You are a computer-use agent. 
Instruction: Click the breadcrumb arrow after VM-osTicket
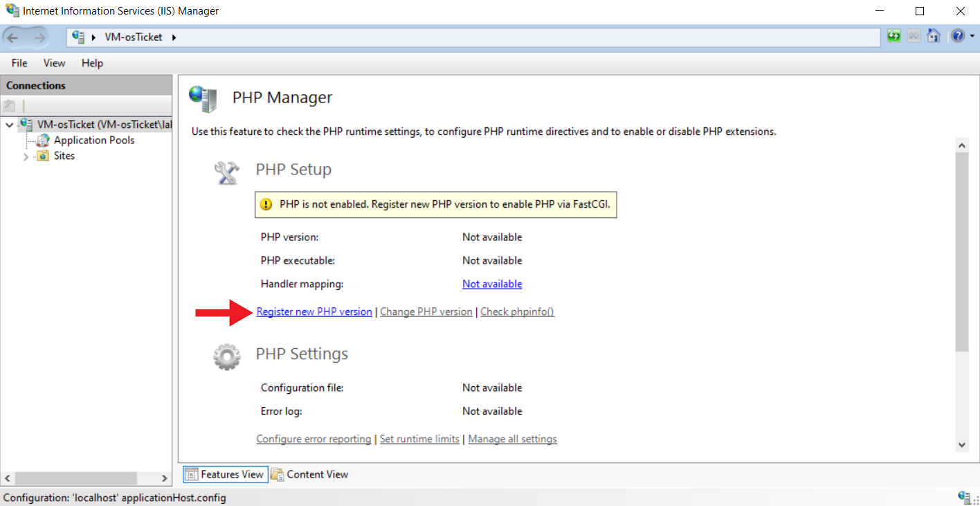[174, 37]
